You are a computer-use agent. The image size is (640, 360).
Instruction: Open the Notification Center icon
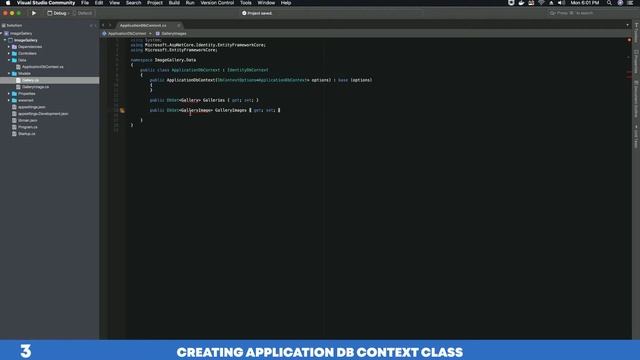[630, 3]
